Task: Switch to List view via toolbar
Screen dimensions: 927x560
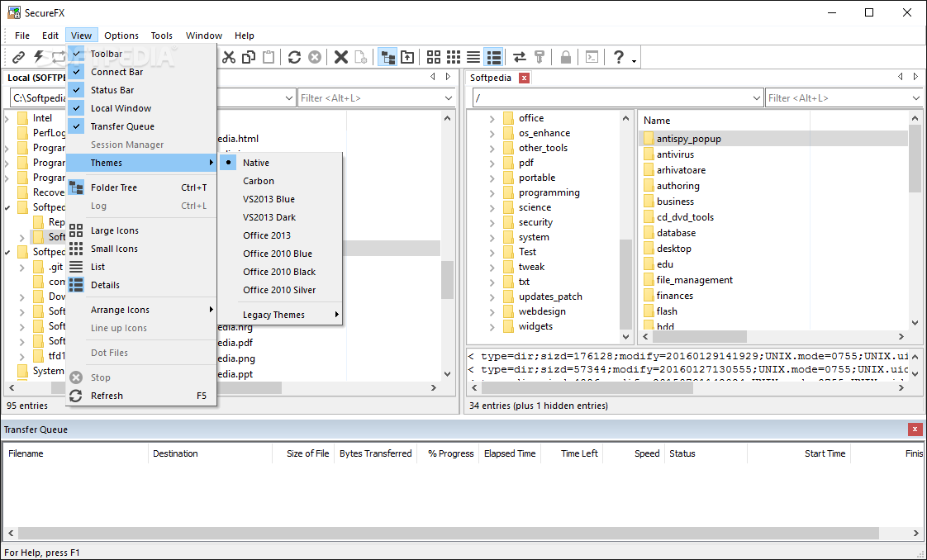Action: [473, 57]
